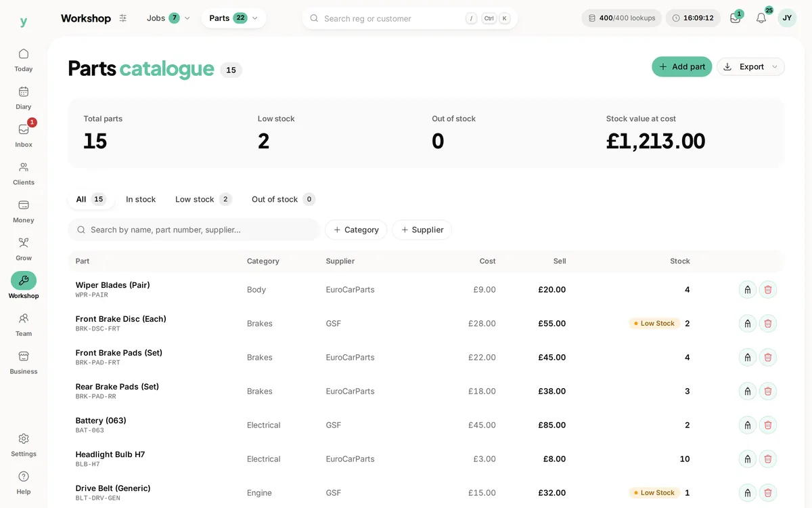This screenshot has width=812, height=508.
Task: Delete the Front Brake Pads part
Action: (768, 358)
